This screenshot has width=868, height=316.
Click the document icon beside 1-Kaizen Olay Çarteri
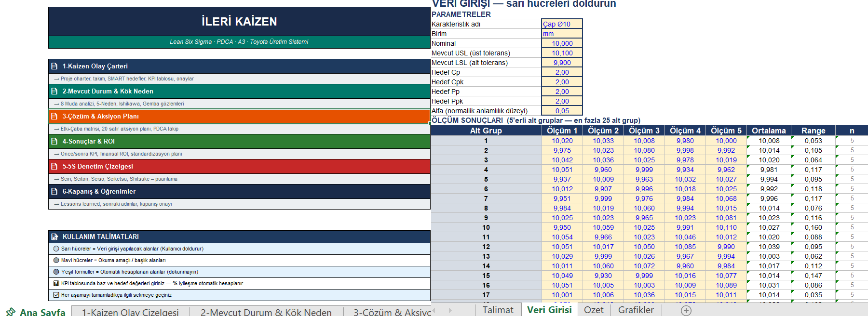[54, 66]
